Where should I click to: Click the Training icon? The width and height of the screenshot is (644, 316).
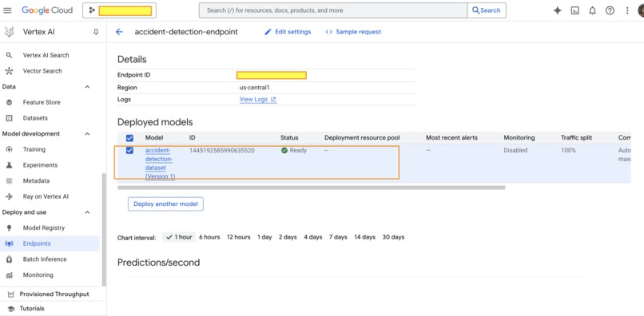[9, 149]
